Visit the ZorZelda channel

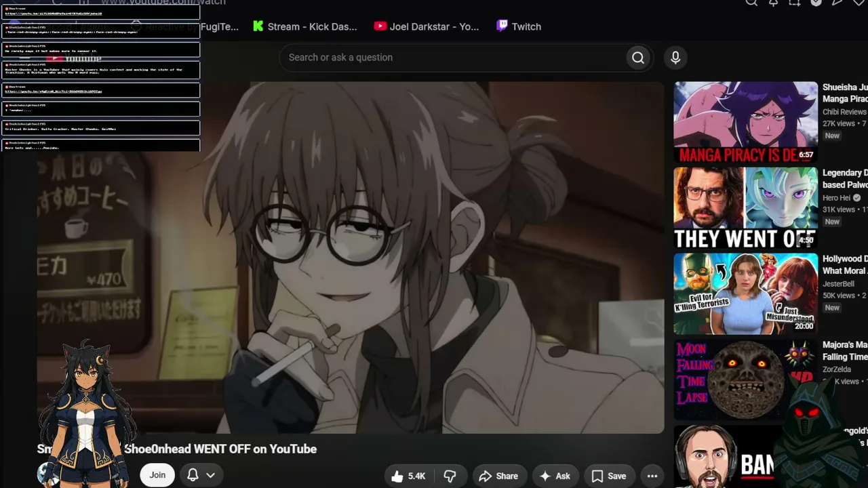837,369
